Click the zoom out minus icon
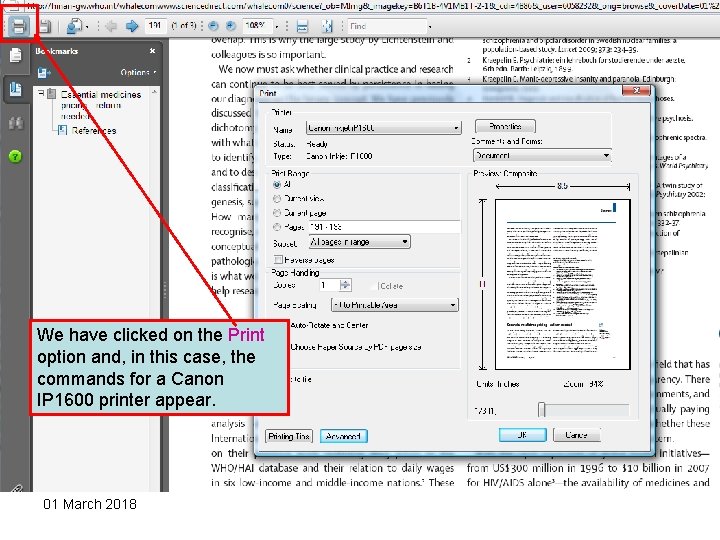This screenshot has width=720, height=540. pyautogui.click(x=213, y=26)
